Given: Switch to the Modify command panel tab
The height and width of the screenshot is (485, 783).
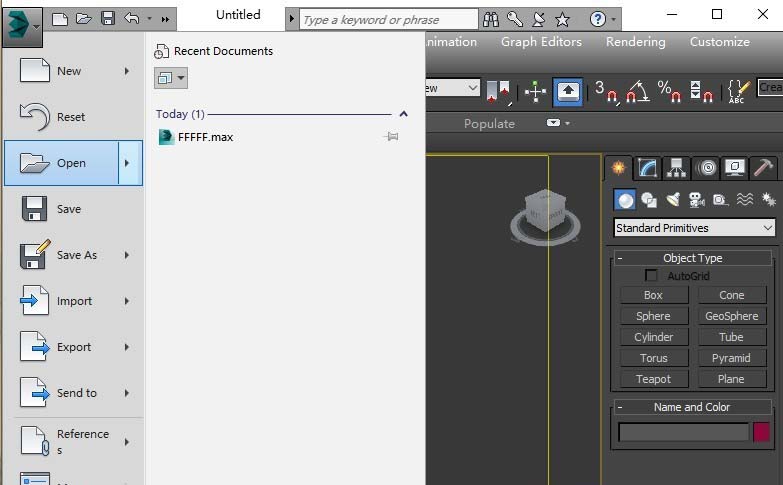Looking at the screenshot, I should point(647,168).
